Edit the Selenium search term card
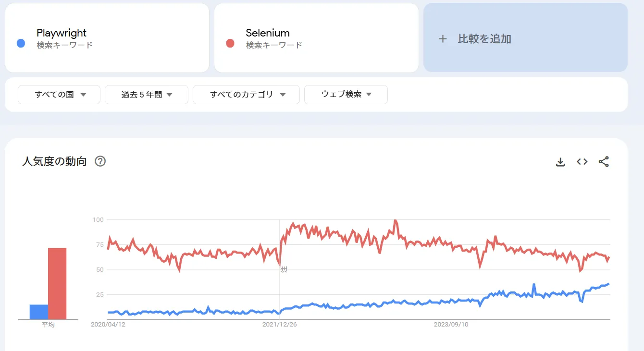644x351 pixels. (316, 38)
